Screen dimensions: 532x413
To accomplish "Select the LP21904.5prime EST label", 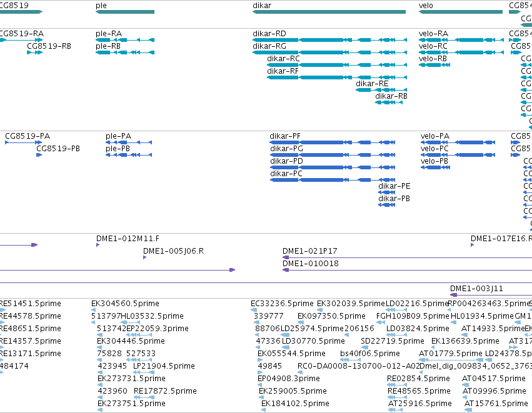I will point(164,366).
